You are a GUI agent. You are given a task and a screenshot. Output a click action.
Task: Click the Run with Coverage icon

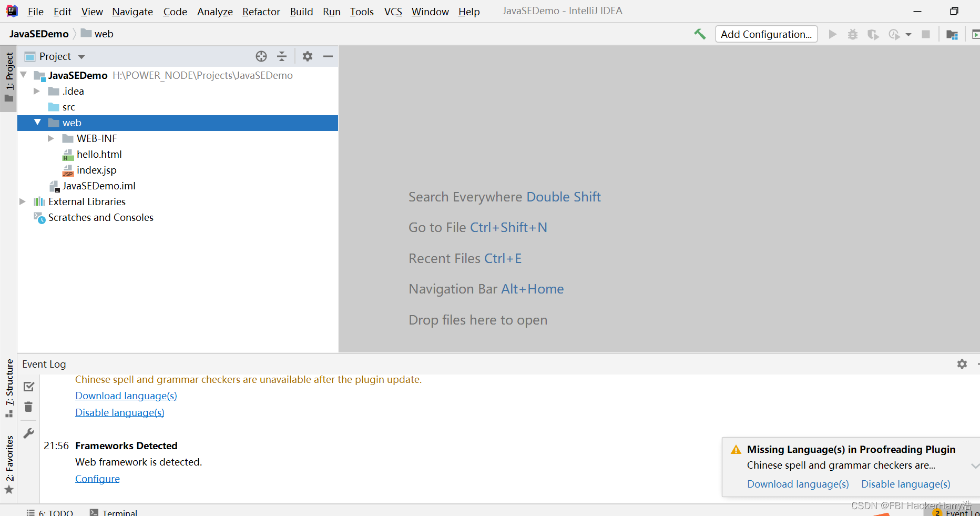(873, 34)
